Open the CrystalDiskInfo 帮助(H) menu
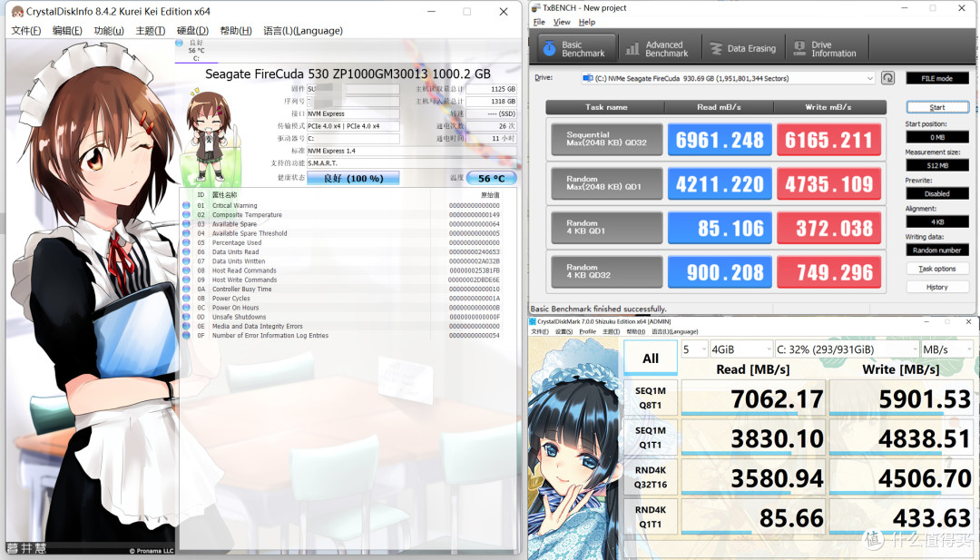Viewport: 980px width, 560px height. (236, 31)
